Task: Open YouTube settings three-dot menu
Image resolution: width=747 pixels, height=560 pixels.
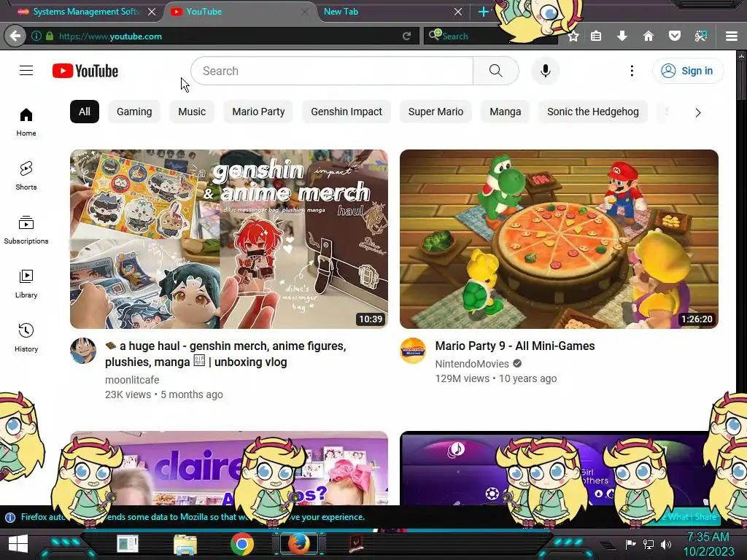Action: tap(632, 71)
